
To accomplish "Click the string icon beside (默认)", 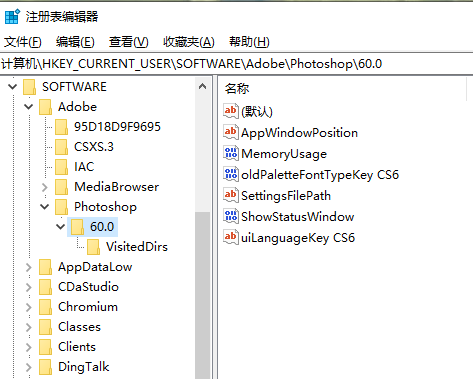I will tap(231, 111).
